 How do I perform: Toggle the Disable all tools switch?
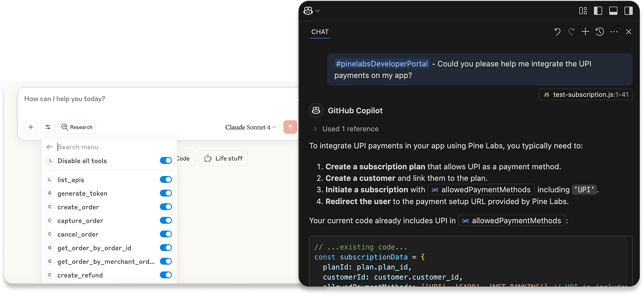(166, 161)
